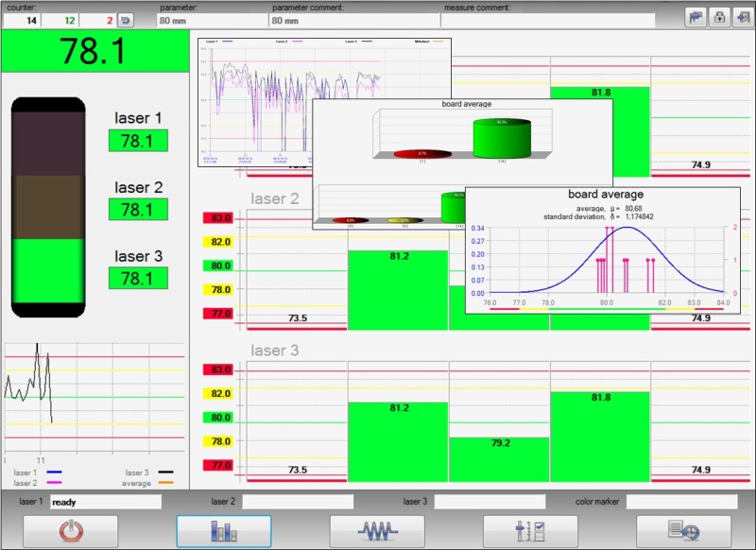Click the gray laser 3 chart heading
Image resolution: width=756 pixels, height=550 pixels.
274,351
